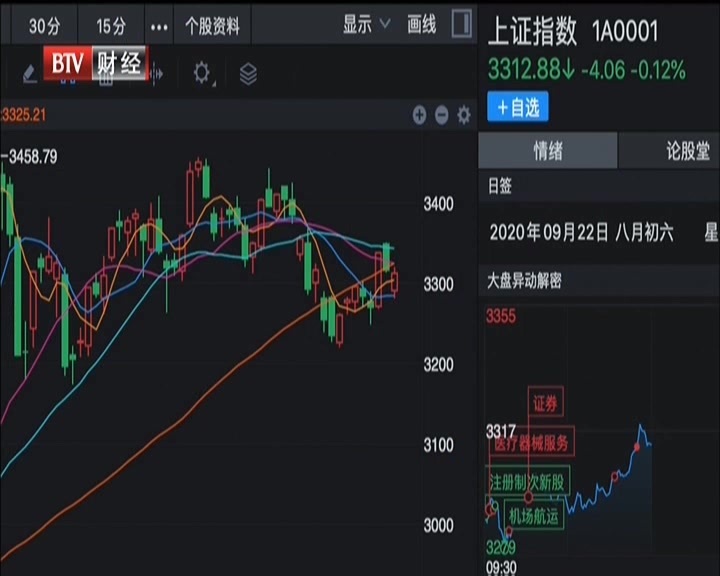Click the index code 1A0001
Screen dimensions: 720x576
click(x=624, y=31)
